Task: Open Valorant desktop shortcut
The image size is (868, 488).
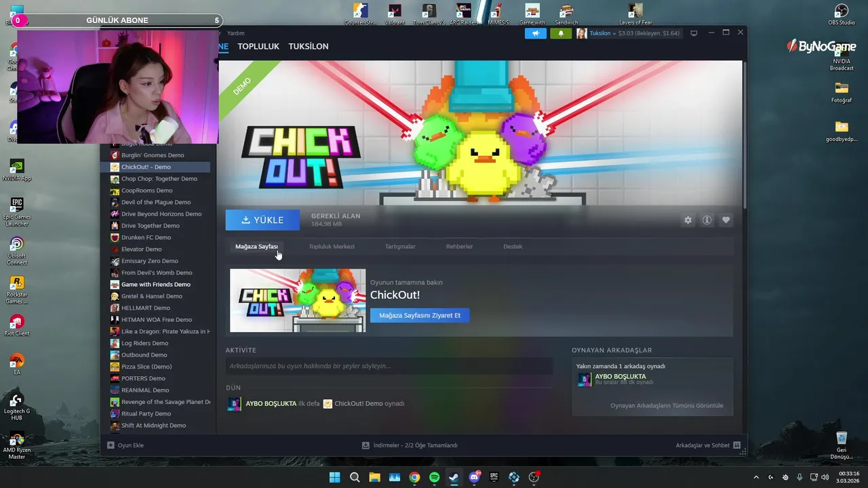Action: [395, 14]
